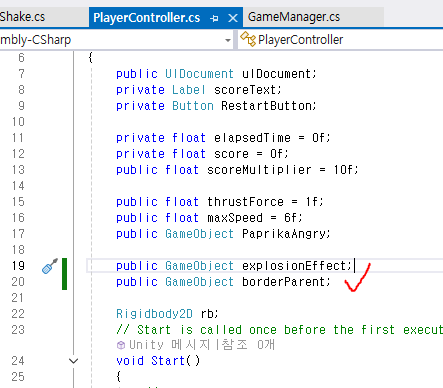Click 'RestartButton' identifier on line 9
This screenshot has width=443, height=388.
(x=266, y=106)
